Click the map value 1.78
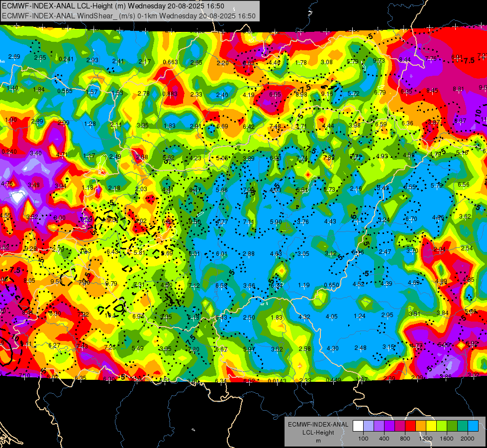The height and width of the screenshot is (448, 487). tap(301, 63)
